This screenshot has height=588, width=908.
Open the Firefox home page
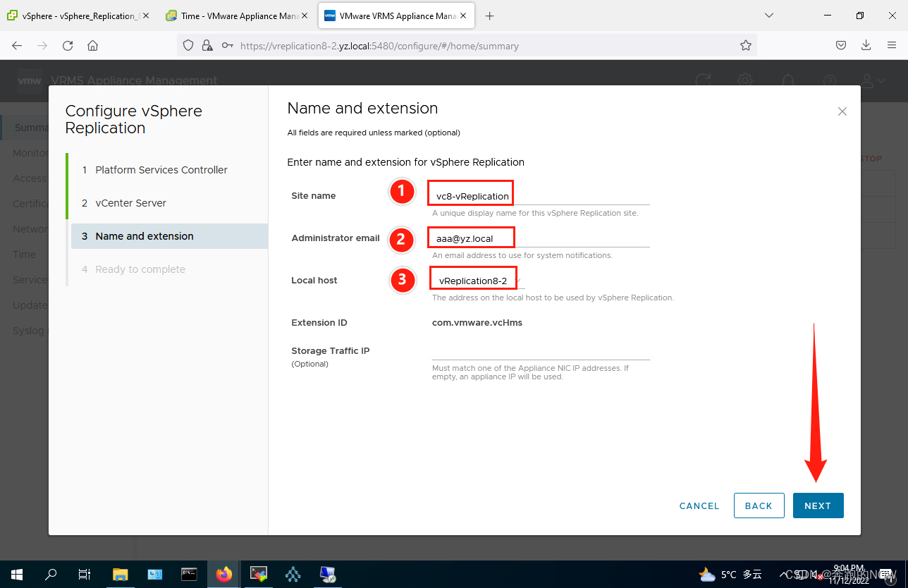pyautogui.click(x=92, y=46)
